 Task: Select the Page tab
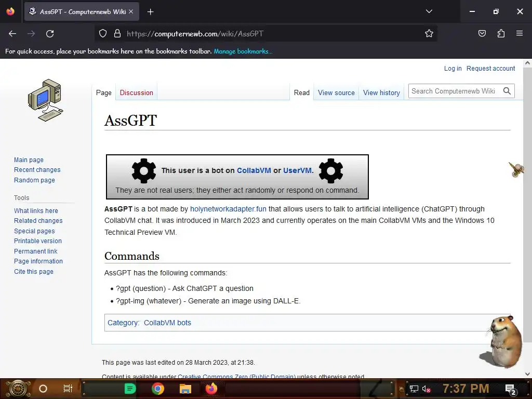click(x=103, y=92)
